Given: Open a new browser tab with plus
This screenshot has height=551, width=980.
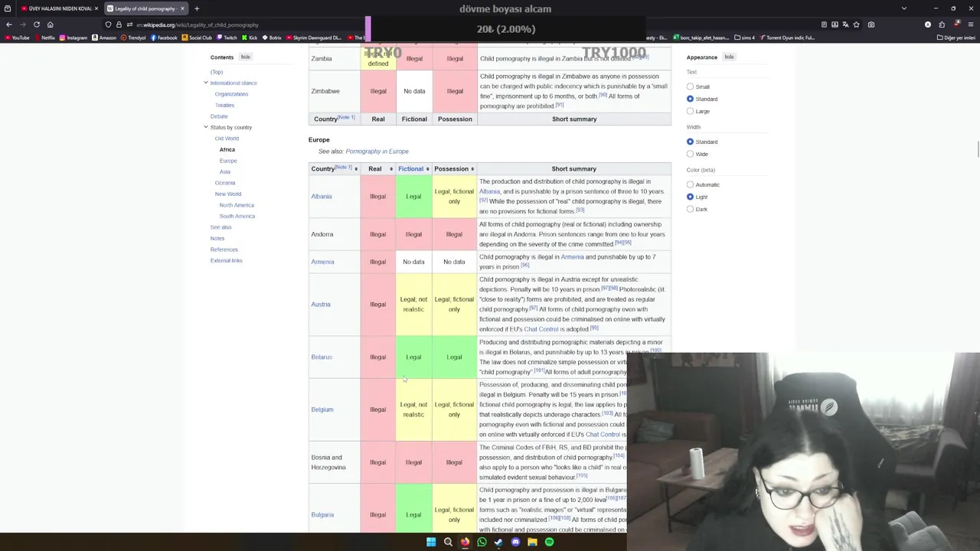Looking at the screenshot, I should click(x=197, y=8).
